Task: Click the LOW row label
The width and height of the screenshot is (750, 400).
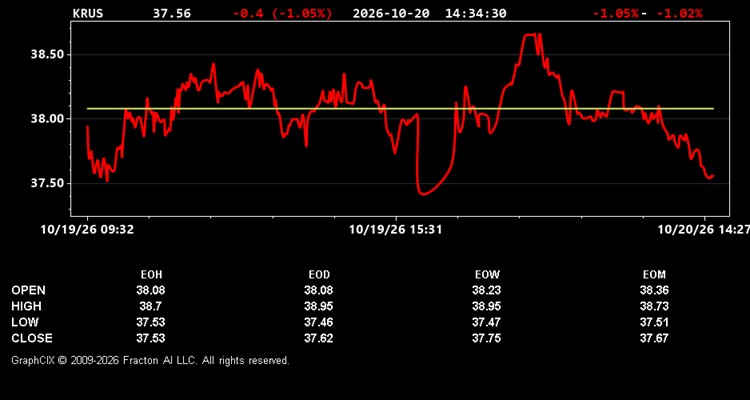Action: pyautogui.click(x=25, y=322)
